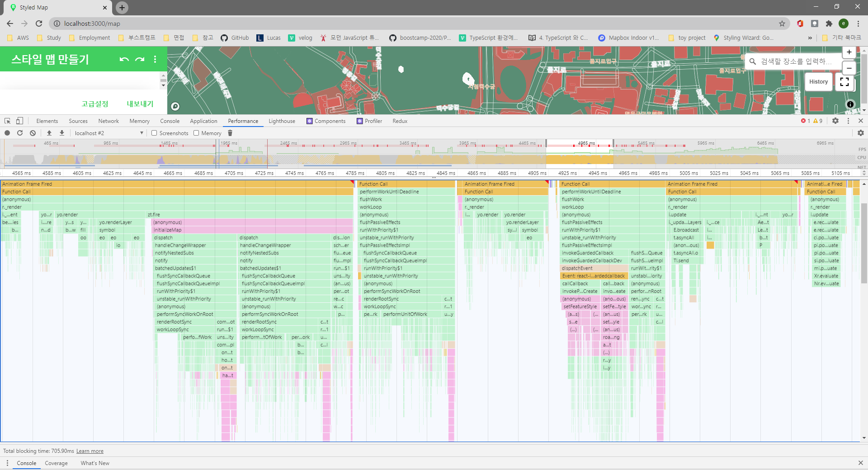Open the AWS bookmarks folder

point(18,38)
